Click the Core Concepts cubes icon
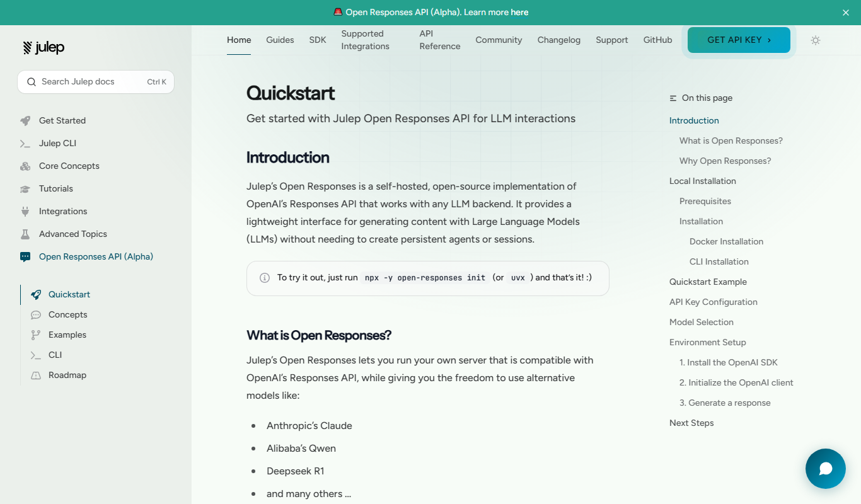Viewport: 861px width, 504px height. click(25, 166)
